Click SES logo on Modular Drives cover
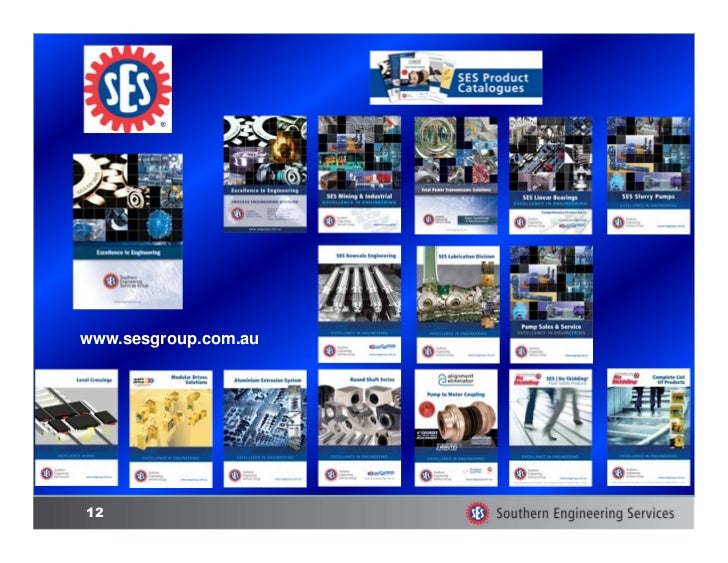 140,476
